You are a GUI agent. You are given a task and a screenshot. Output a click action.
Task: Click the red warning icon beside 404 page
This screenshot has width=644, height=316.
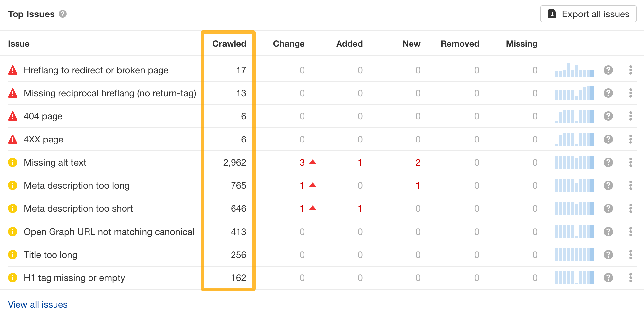(x=13, y=116)
